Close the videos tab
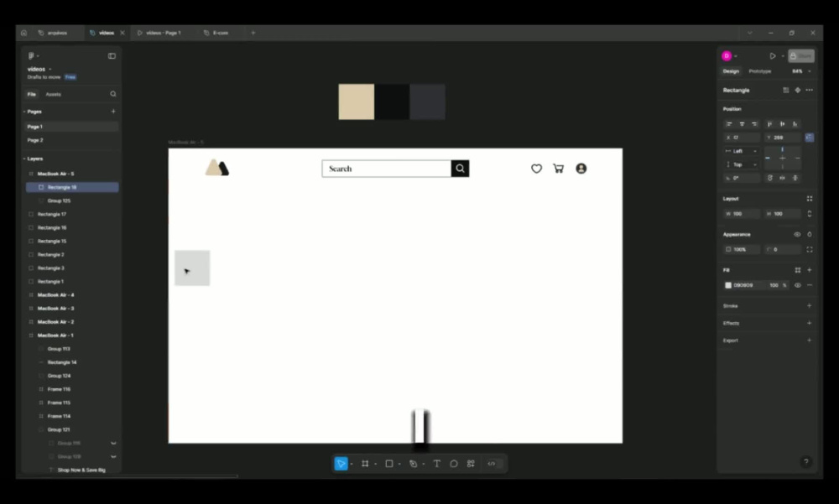The width and height of the screenshot is (839, 504). tap(122, 33)
